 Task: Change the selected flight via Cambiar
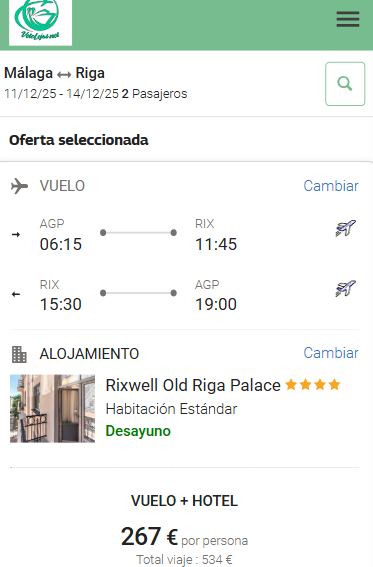(331, 186)
